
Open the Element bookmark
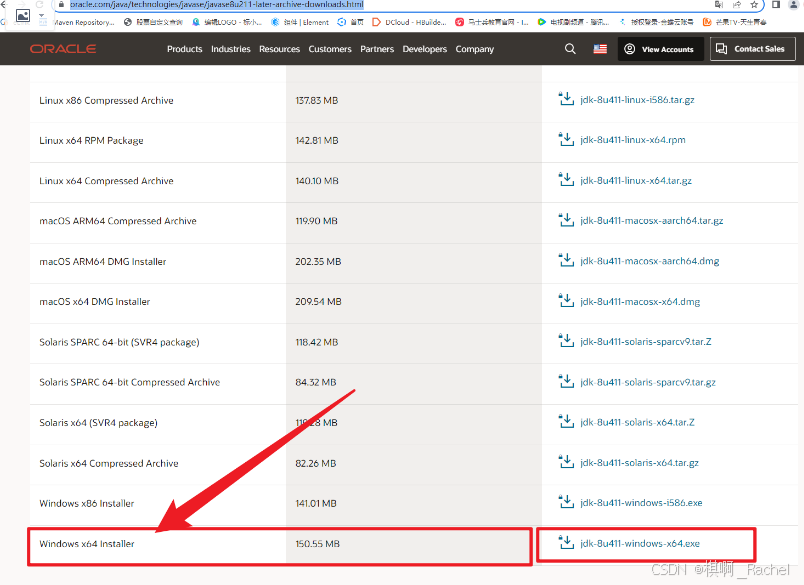click(x=300, y=22)
